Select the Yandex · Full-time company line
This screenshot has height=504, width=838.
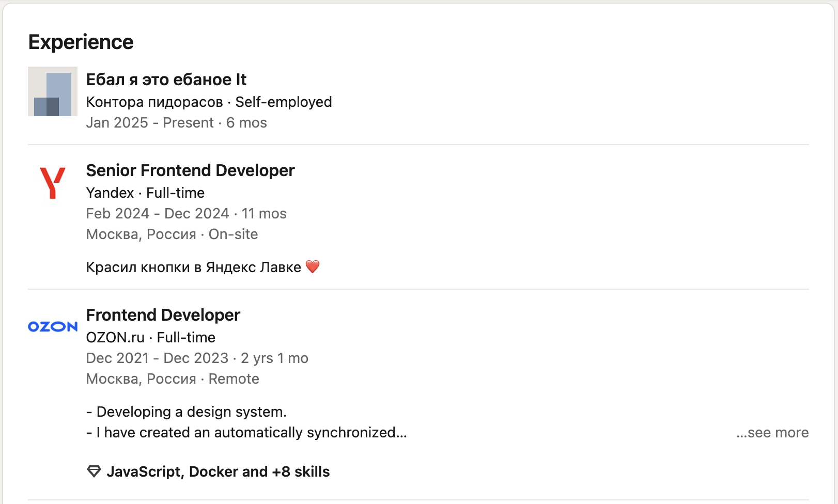(145, 193)
